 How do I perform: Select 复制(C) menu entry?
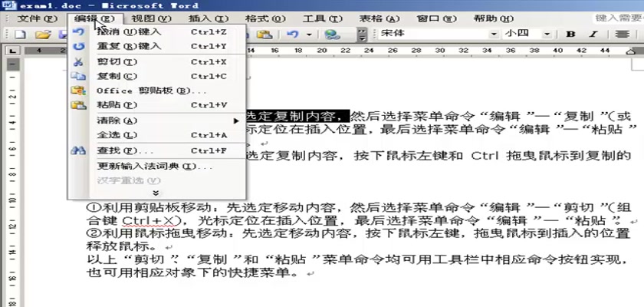click(x=157, y=77)
